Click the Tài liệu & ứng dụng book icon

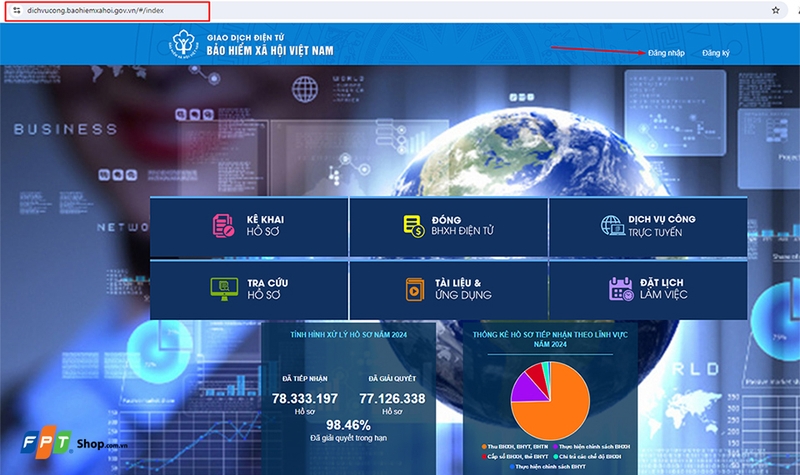(x=415, y=289)
